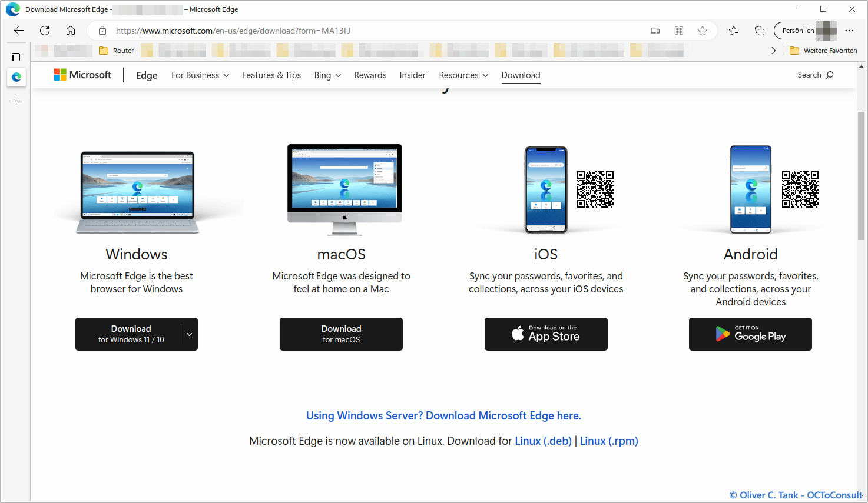Expand the Bing dropdown menu
Viewport: 868px width, 503px height.
pos(327,75)
